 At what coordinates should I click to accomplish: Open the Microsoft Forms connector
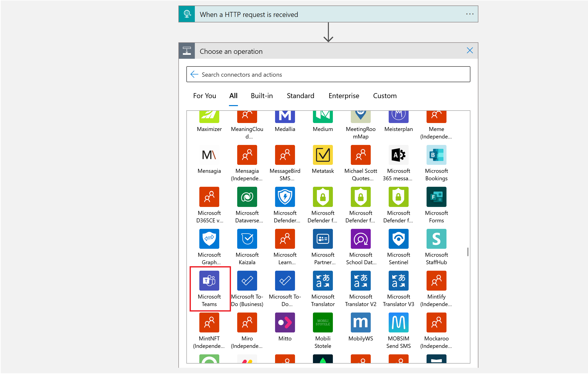tap(436, 197)
